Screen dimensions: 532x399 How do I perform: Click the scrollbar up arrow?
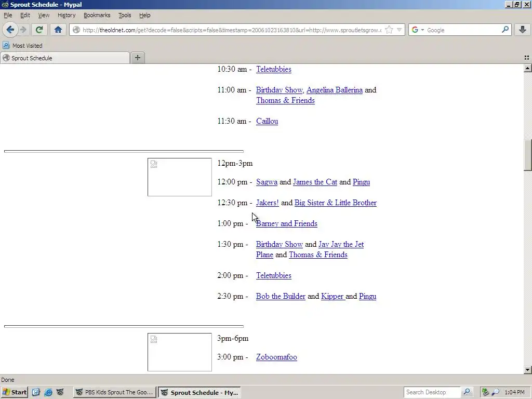(x=527, y=68)
